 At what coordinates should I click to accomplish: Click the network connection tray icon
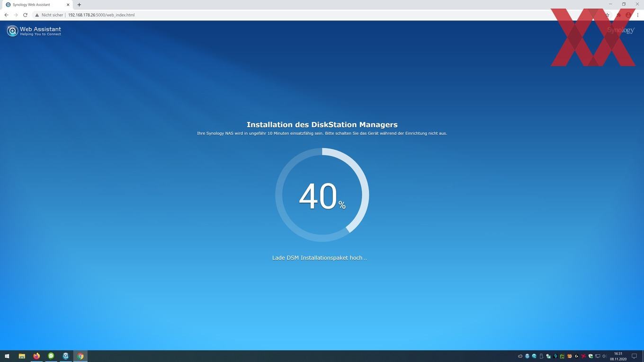click(598, 356)
